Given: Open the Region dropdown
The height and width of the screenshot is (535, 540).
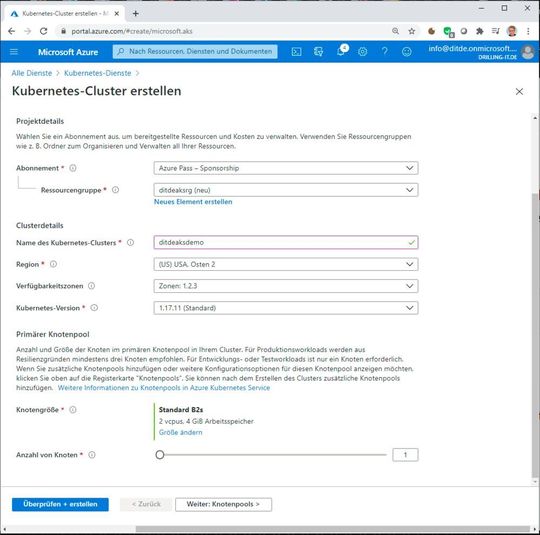Looking at the screenshot, I should [x=286, y=264].
